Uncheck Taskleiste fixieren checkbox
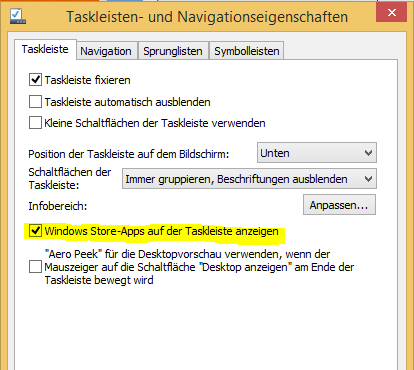 [35, 80]
